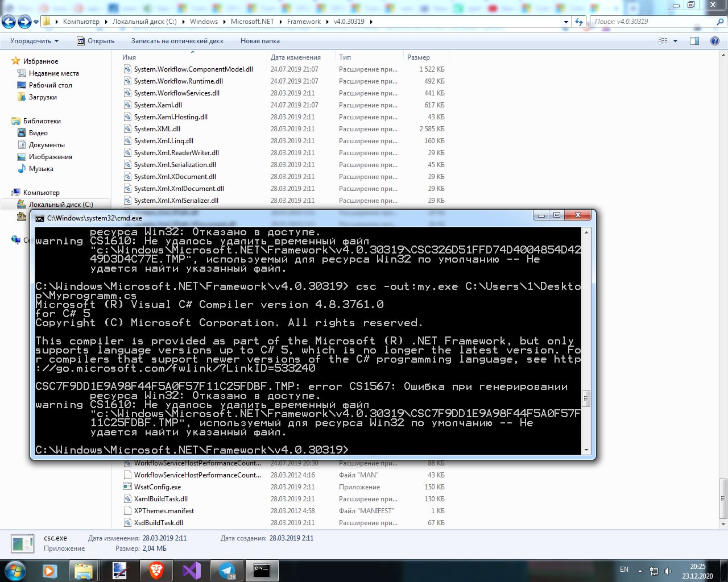728x582 pixels.
Task: Select System.Xml.Serialization.dll file
Action: 175,165
